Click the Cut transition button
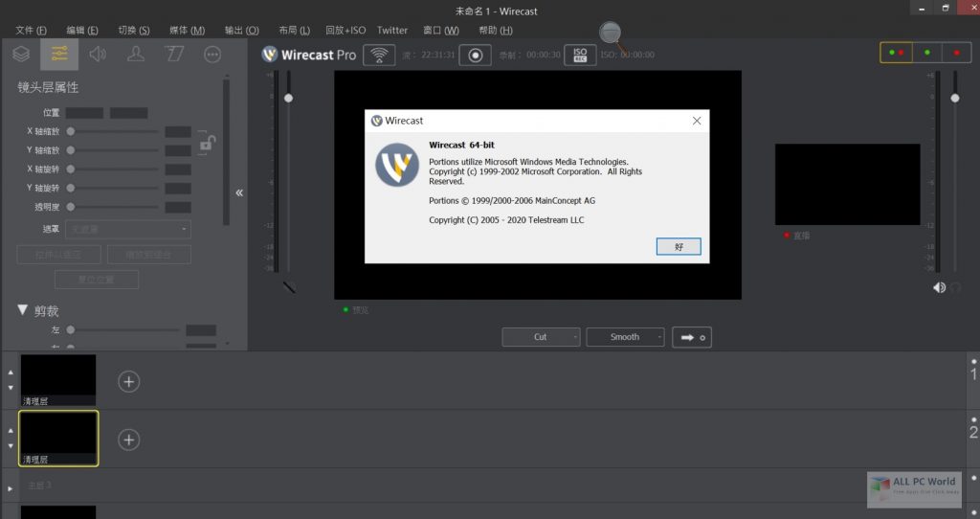Image resolution: width=980 pixels, height=519 pixels. pos(540,337)
